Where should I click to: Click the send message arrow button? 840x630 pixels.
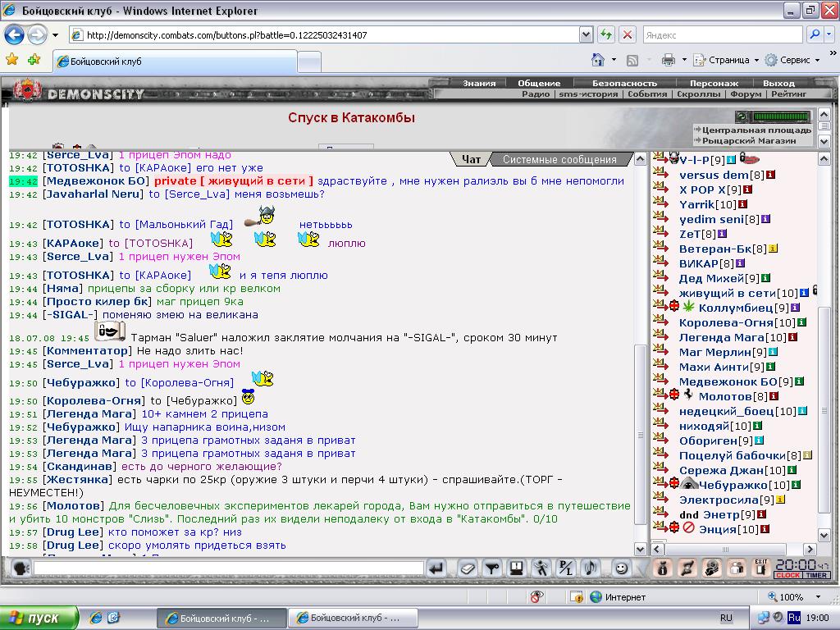tap(437, 568)
